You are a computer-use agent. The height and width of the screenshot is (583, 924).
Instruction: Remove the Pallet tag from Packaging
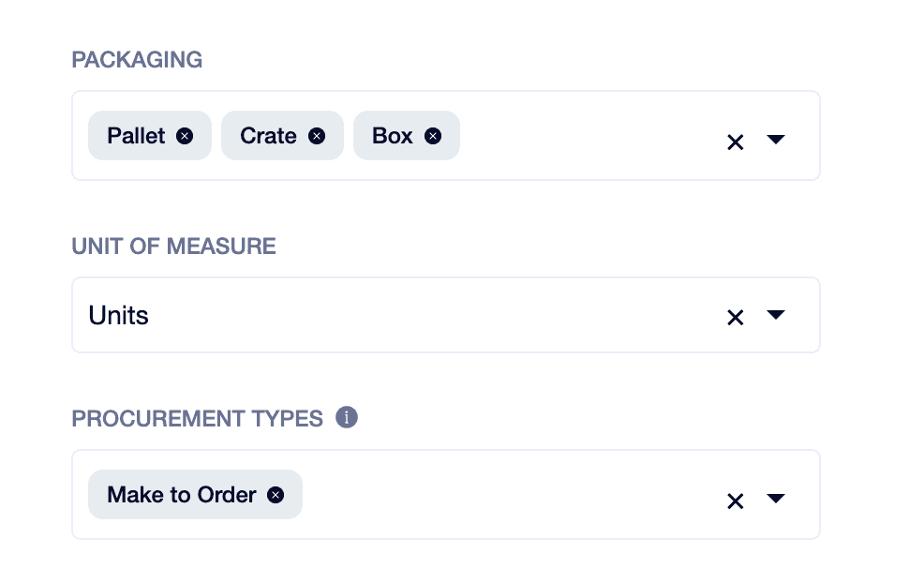pos(185,136)
